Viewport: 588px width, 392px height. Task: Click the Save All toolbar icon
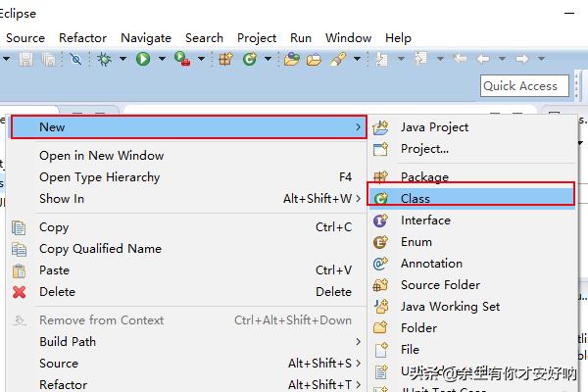tap(48, 59)
